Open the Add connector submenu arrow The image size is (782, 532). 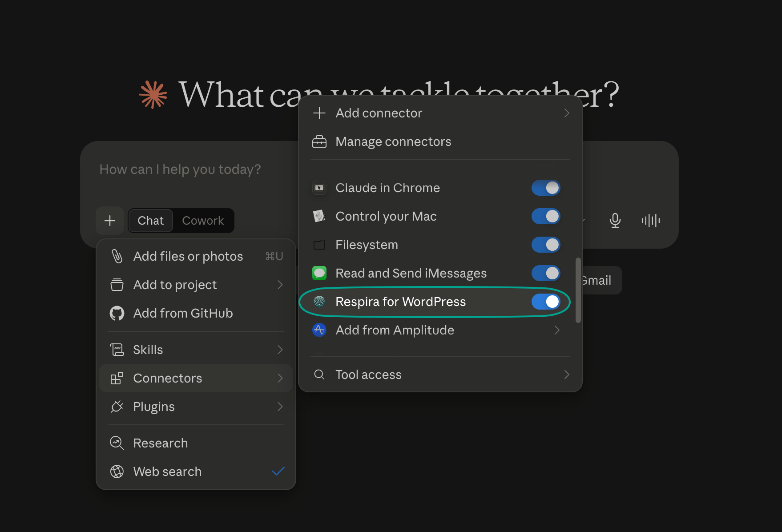point(567,113)
